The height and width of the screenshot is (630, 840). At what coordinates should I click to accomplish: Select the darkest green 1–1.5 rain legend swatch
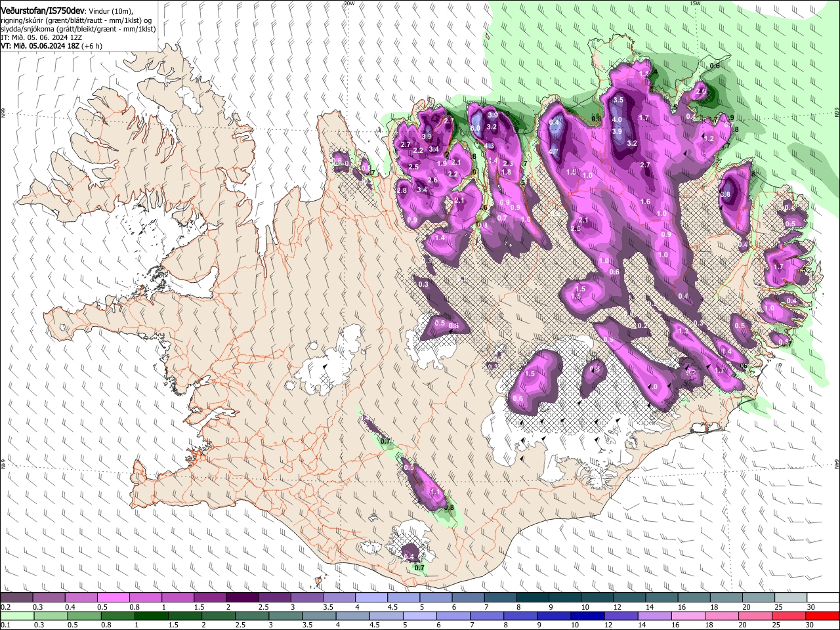coord(152,616)
